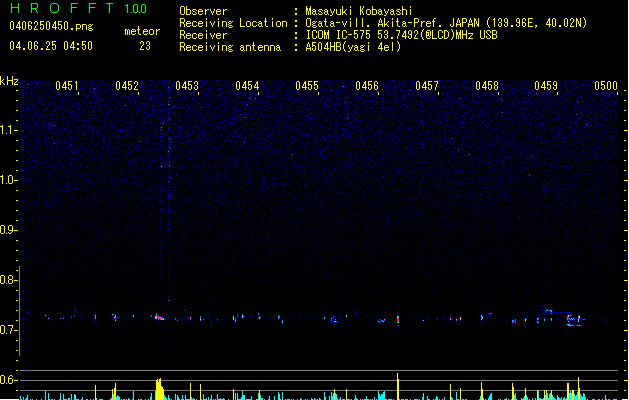This screenshot has width=629, height=400.
Task: Click the tallest yellow intensity spike after 0456
Action: click(x=398, y=386)
